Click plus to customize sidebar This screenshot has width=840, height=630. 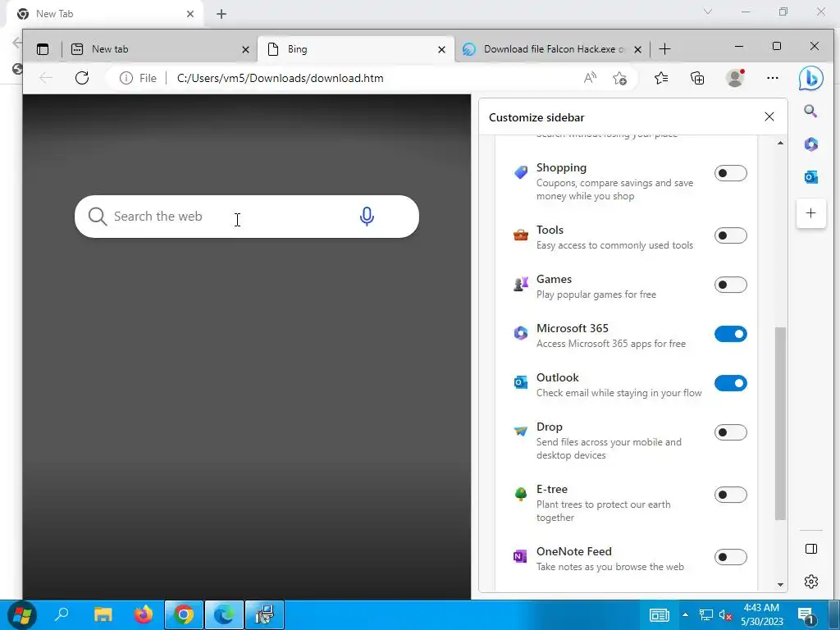[810, 213]
